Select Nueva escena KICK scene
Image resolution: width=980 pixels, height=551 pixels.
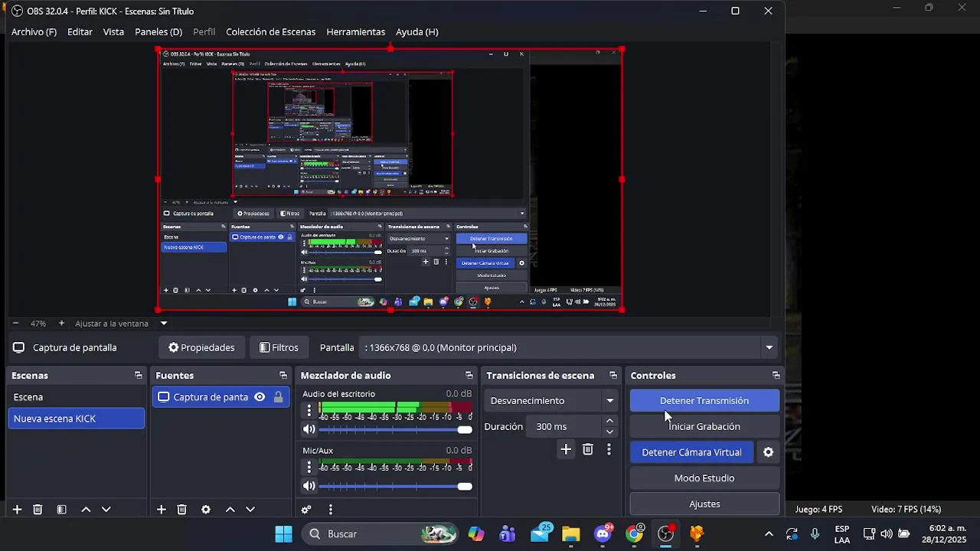pos(76,419)
